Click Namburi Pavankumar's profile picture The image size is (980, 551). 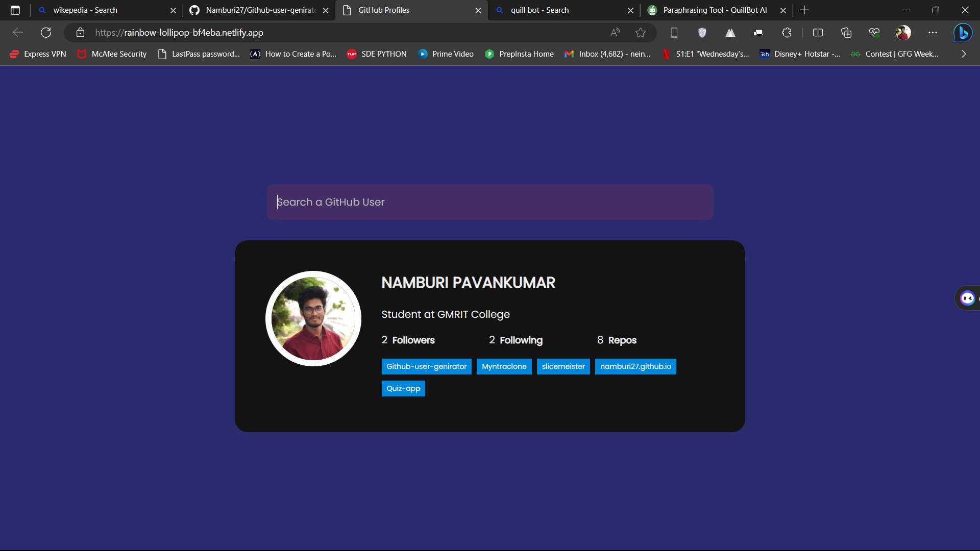click(313, 318)
